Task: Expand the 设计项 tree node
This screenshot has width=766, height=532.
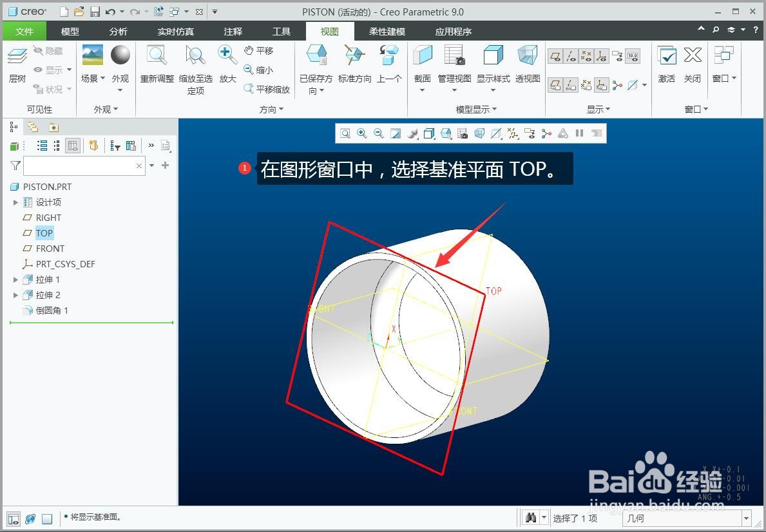Action: pos(15,202)
